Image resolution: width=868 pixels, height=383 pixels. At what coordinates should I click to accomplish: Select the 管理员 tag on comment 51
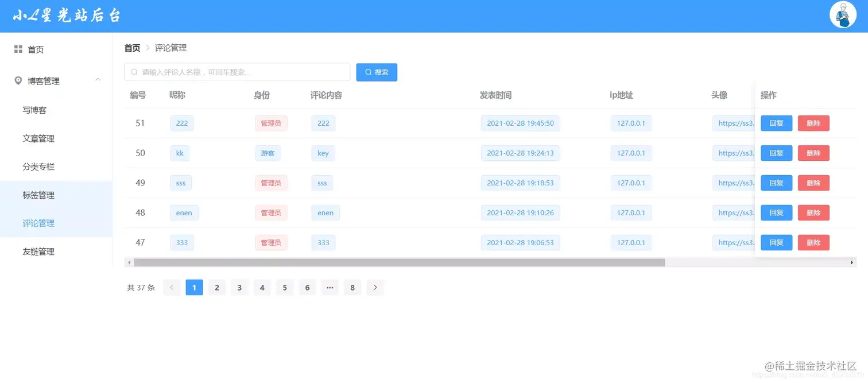pyautogui.click(x=270, y=123)
